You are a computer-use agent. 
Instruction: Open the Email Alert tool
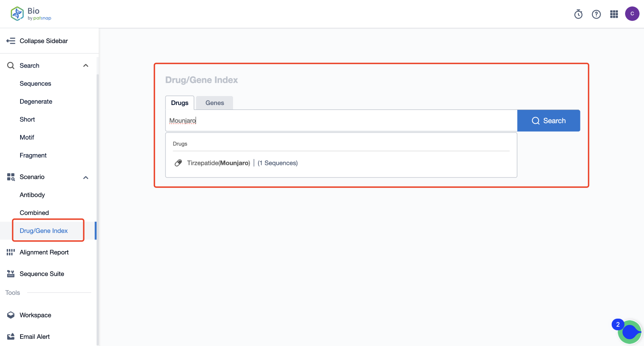coord(35,337)
